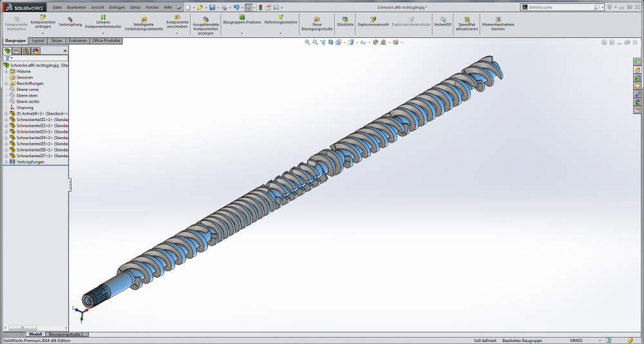Expand the Beschriftungen tree node

(6, 84)
